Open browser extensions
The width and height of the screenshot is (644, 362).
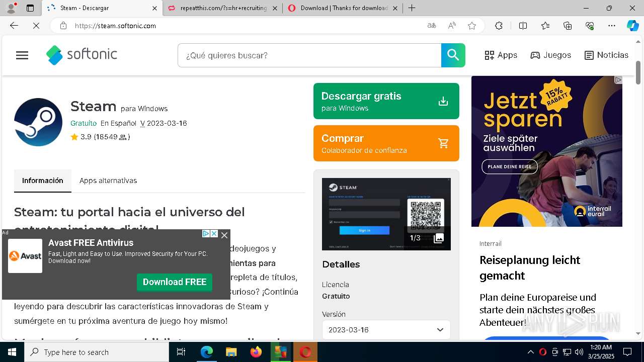pos(499,26)
